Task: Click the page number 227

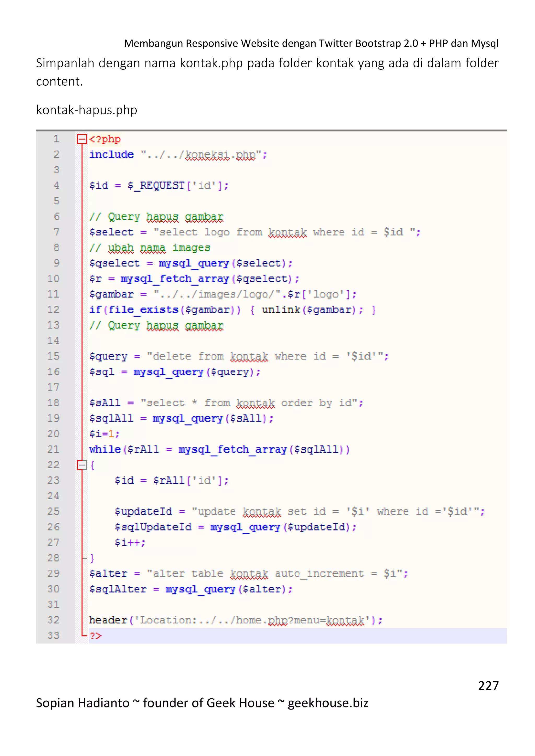Action: click(x=488, y=686)
